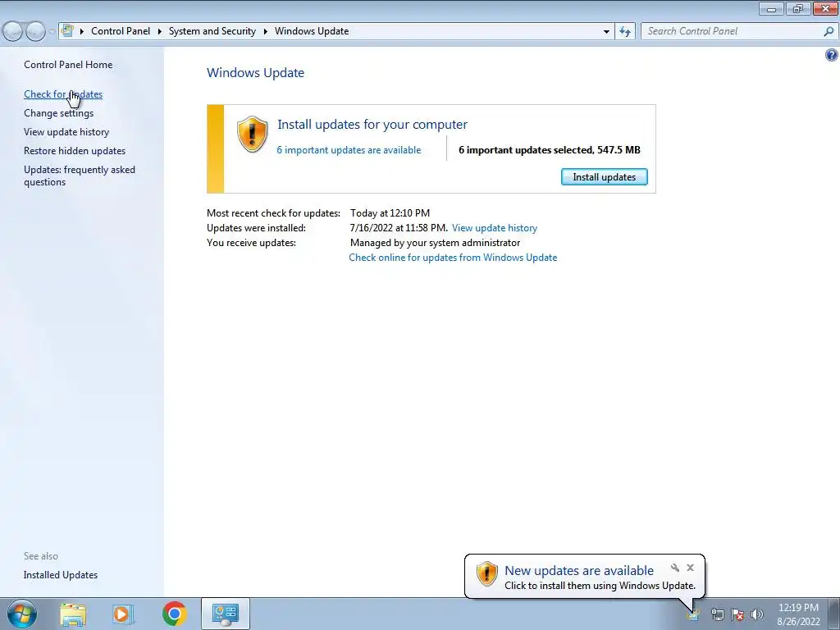Restore down the Windows Update window
Viewport: 840px width, 630px height.
798,9
